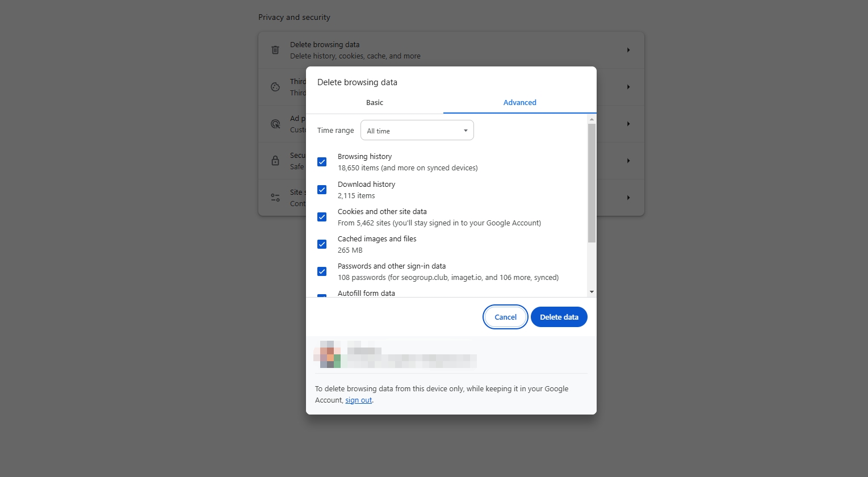Uncheck Cached images and files checkbox
Viewport: 868px width, 477px height.
tap(322, 244)
